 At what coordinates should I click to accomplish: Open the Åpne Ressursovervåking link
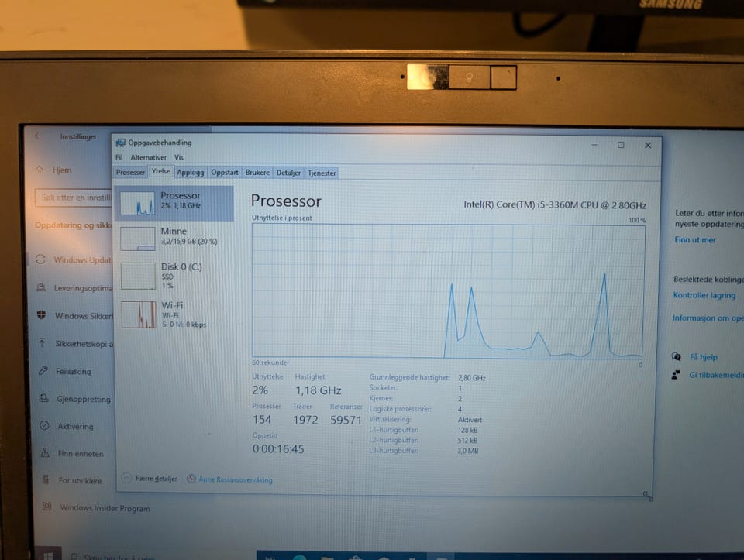coord(236,480)
